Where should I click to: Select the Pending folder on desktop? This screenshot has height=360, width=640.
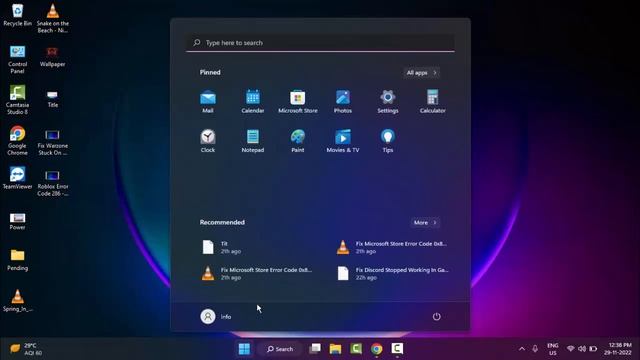(x=17, y=260)
